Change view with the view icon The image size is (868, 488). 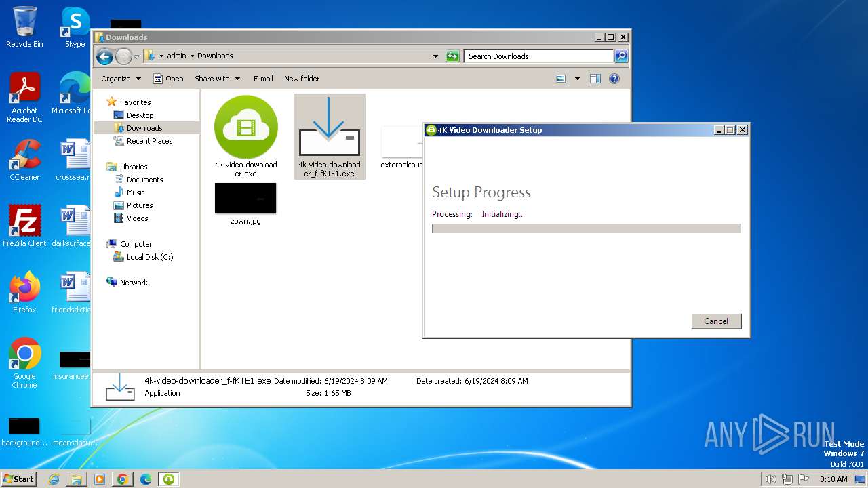561,79
